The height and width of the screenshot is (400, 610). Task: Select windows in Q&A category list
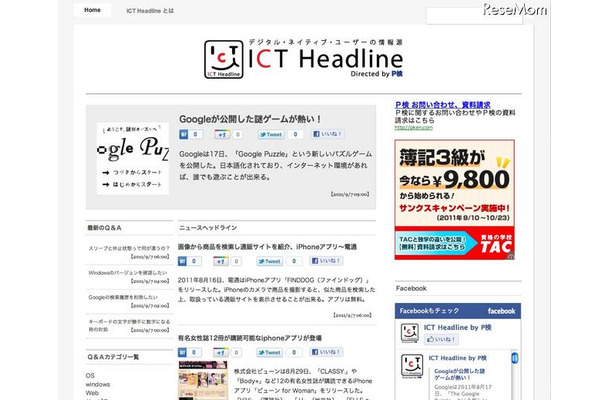(x=98, y=384)
